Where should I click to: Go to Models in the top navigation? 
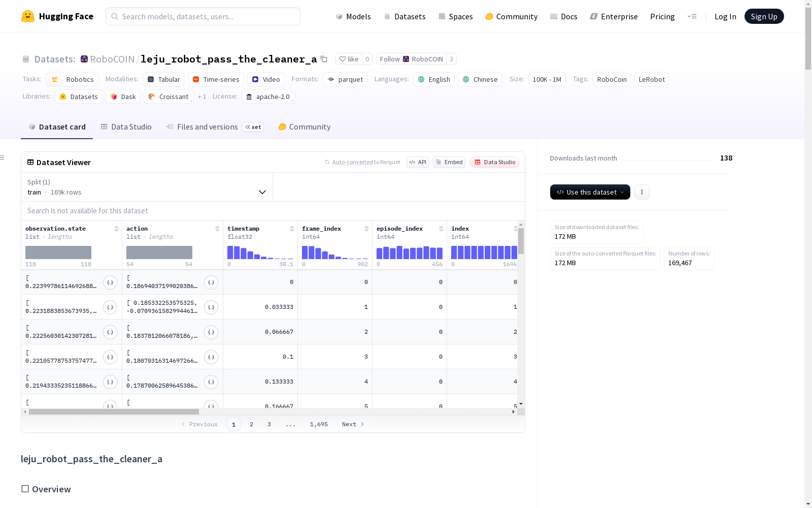coord(353,16)
